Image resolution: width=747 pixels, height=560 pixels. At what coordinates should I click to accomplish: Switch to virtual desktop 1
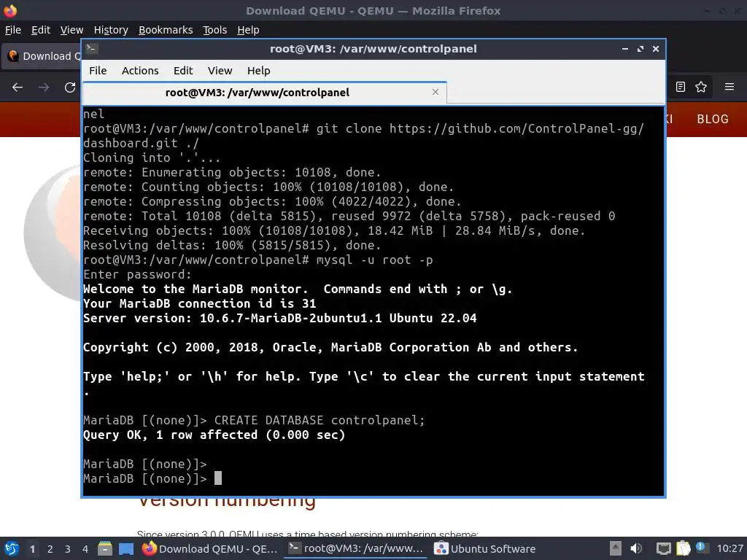point(32,549)
